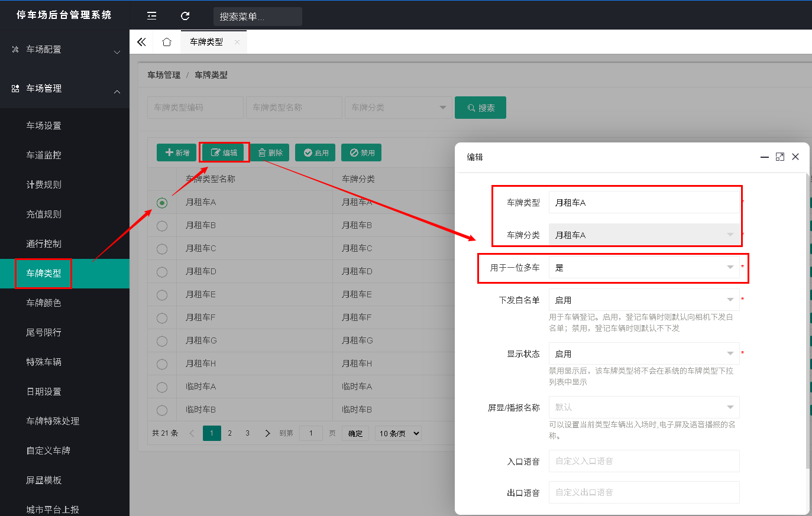Go to home via the house icon tab
812x516 pixels.
[x=167, y=42]
